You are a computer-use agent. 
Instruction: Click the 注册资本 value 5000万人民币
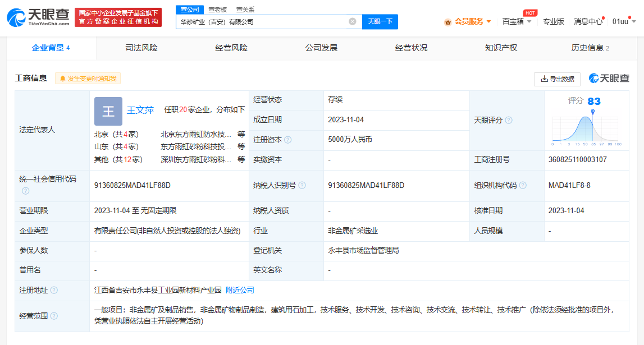coord(350,140)
